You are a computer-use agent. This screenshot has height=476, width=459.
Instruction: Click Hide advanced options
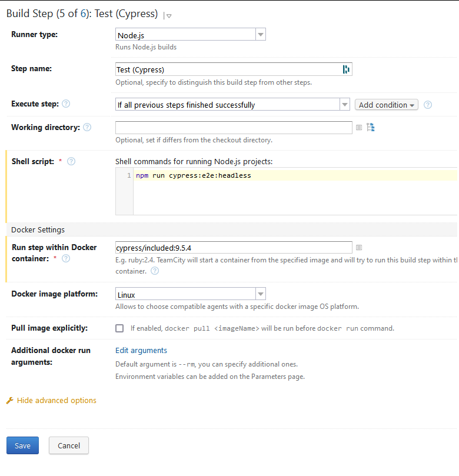[56, 400]
